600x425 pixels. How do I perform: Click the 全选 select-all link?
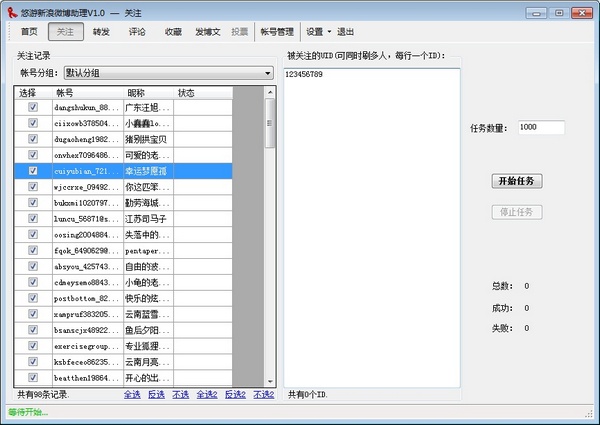(132, 394)
